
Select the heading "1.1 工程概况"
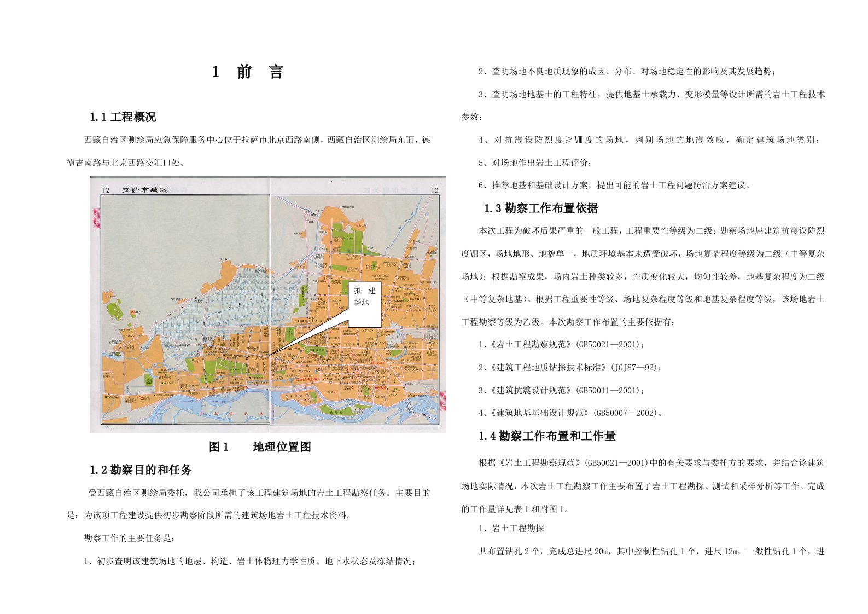pyautogui.click(x=123, y=117)
